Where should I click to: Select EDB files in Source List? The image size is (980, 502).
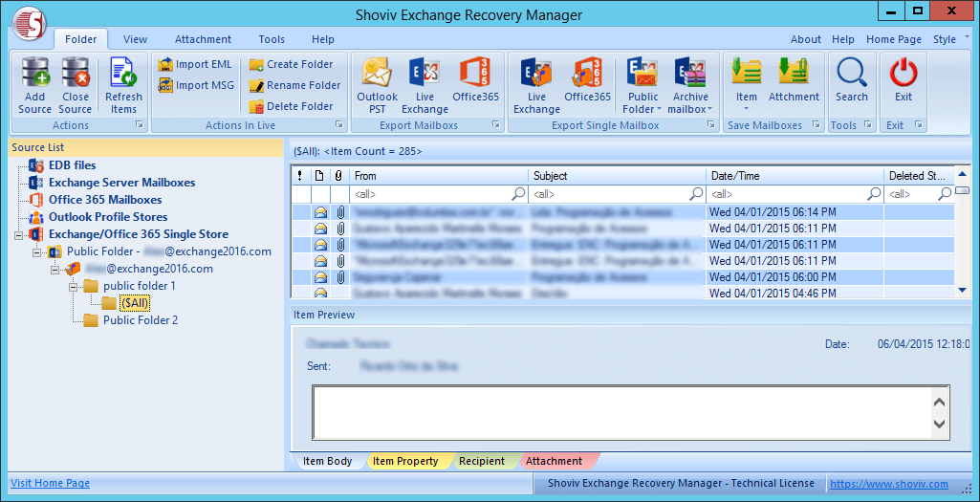point(73,165)
